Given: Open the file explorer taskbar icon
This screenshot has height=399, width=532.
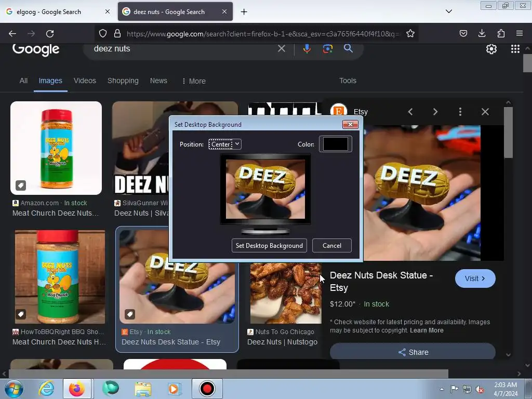Looking at the screenshot, I should [x=143, y=389].
